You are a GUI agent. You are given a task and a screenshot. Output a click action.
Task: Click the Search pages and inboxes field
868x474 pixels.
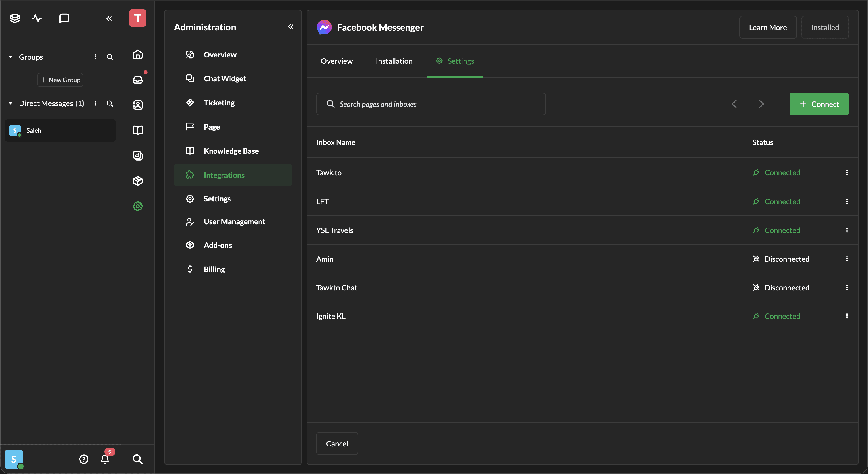[431, 104]
